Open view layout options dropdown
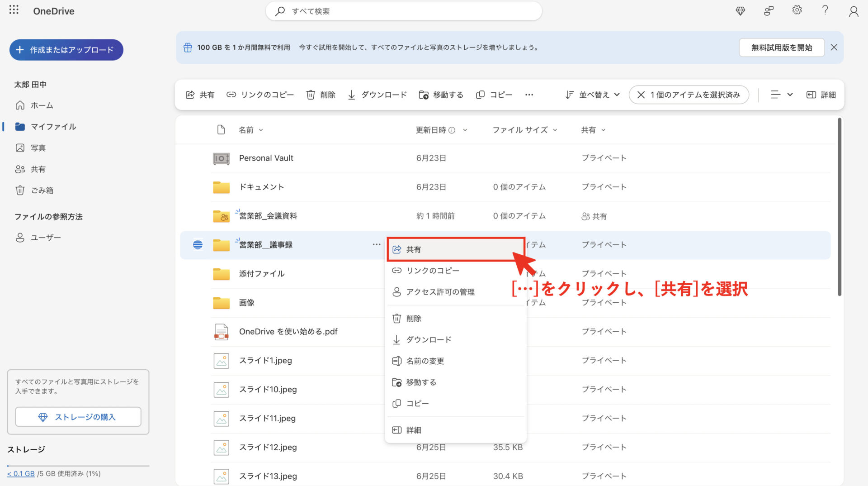This screenshot has width=868, height=486. (x=782, y=95)
